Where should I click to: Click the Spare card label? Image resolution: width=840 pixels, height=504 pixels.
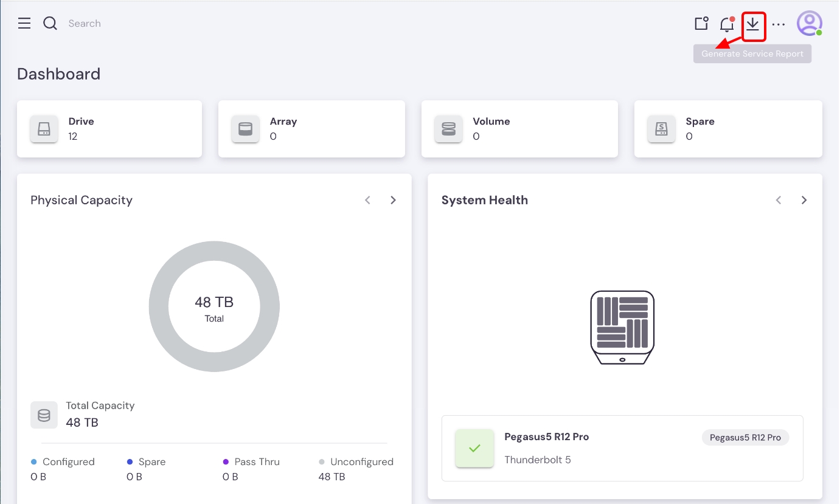(700, 122)
